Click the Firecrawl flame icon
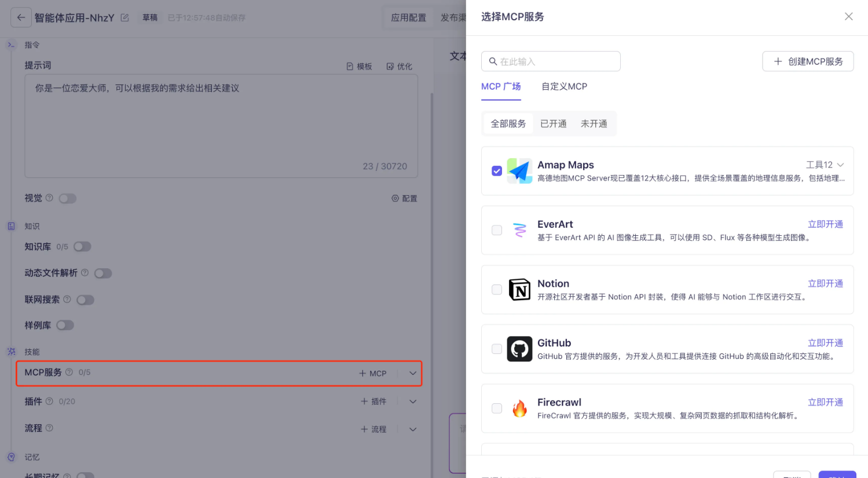Viewport: 868px width, 478px height. [519, 408]
